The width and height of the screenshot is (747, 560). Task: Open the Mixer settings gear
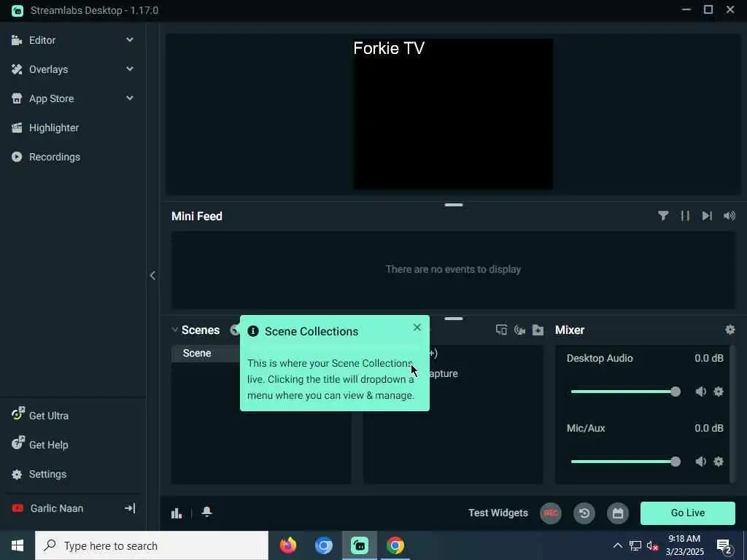pos(729,330)
